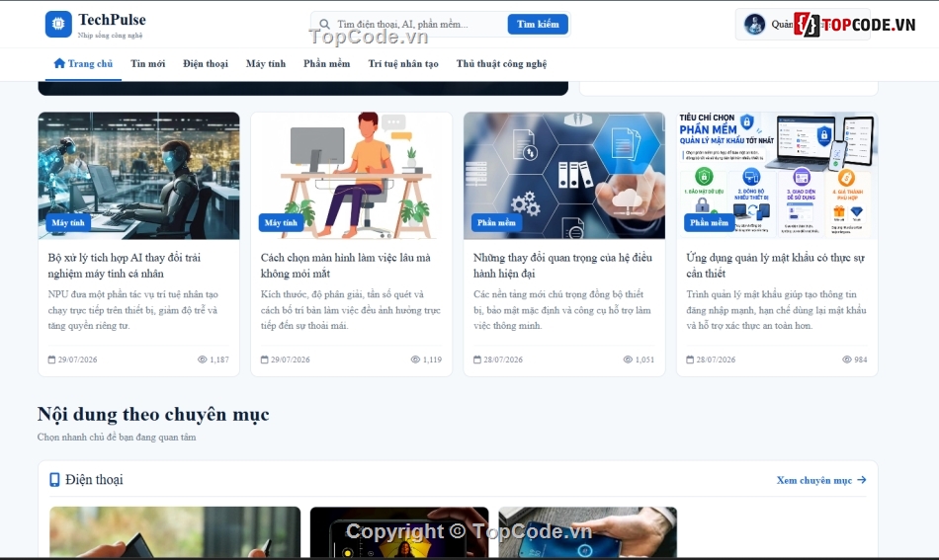939x560 pixels.
Task: Click the 984 view count text
Action: 861,360
